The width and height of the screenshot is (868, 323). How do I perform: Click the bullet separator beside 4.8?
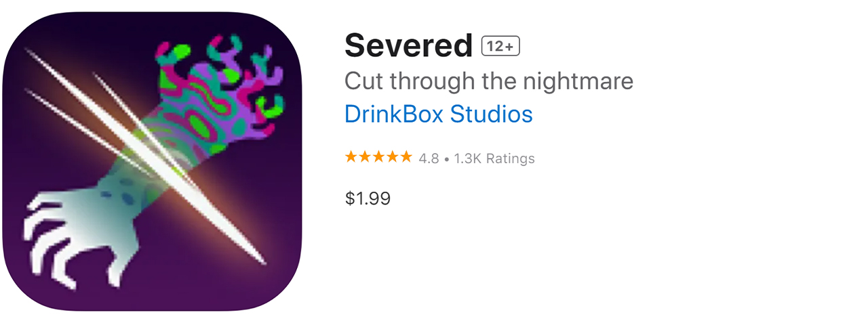click(x=446, y=159)
